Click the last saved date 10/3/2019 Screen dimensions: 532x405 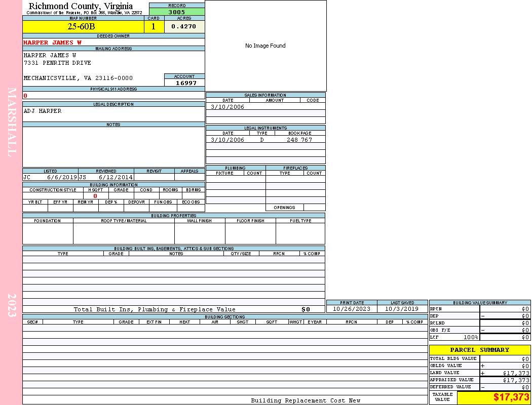tap(402, 309)
